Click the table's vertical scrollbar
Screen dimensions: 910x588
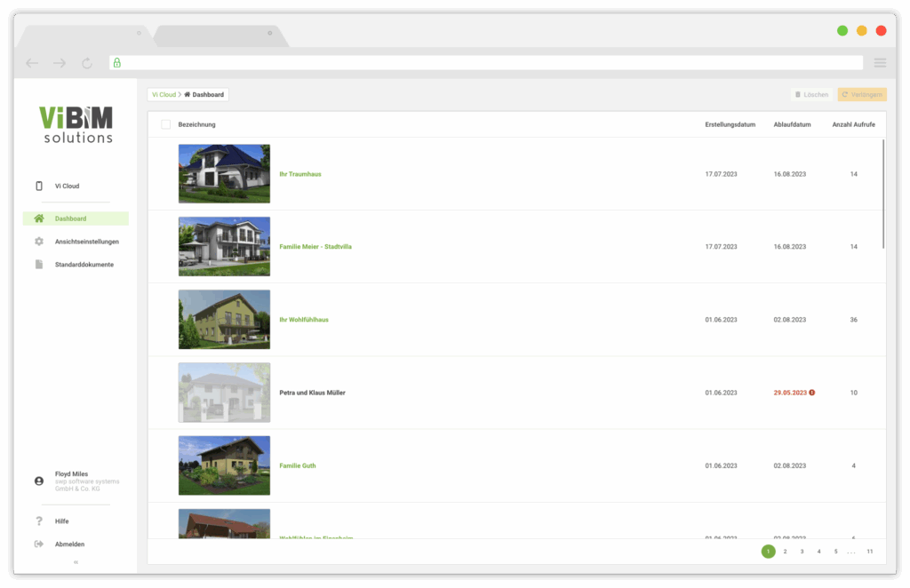click(x=883, y=193)
